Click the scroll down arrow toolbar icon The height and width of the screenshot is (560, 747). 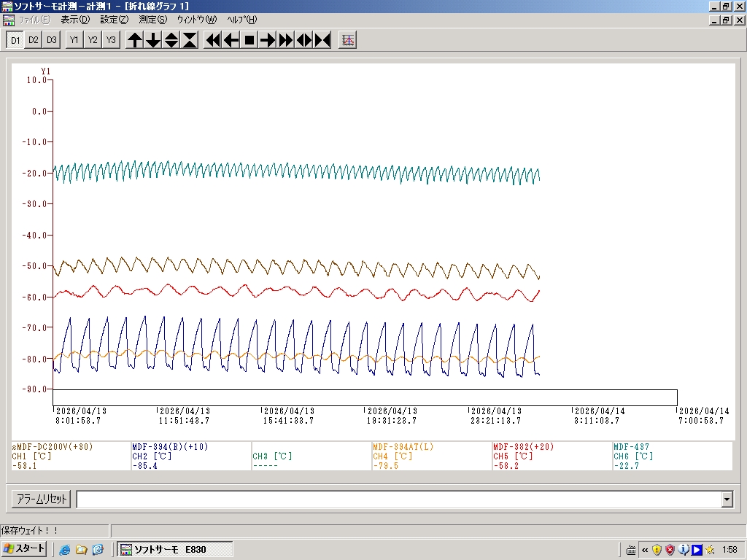click(x=153, y=40)
